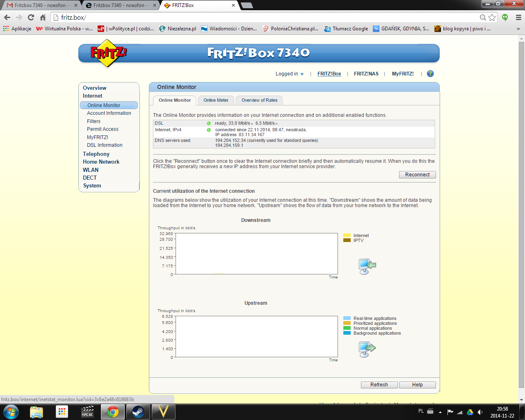The image size is (525, 420).
Task: Show hidden tray icons arrow
Action: (440, 412)
